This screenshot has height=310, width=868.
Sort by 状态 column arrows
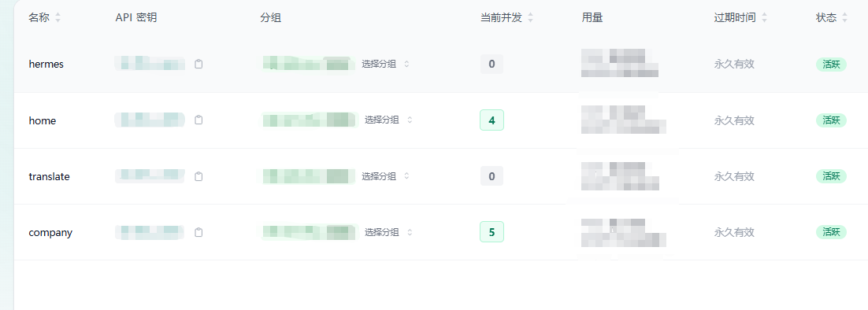844,17
